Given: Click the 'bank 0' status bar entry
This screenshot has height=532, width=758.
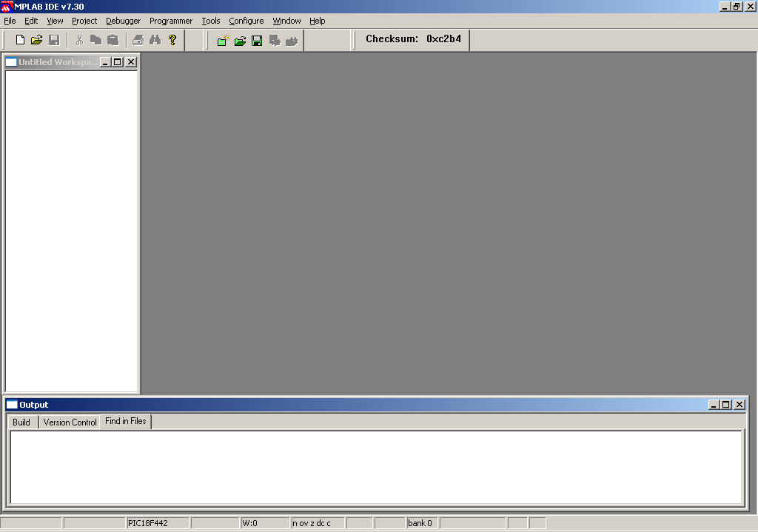Looking at the screenshot, I should pyautogui.click(x=422, y=523).
